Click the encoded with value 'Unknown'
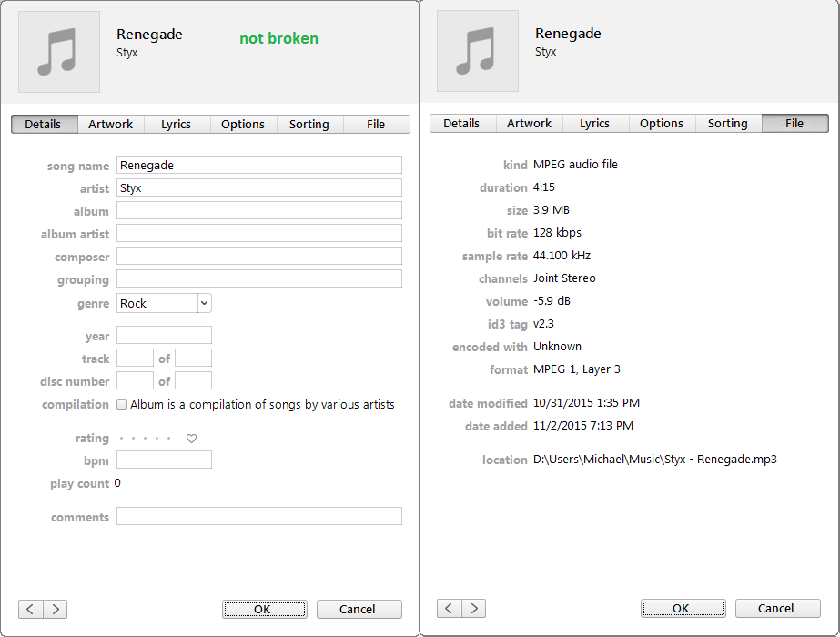Screen dimensions: 840x637 pos(557,347)
